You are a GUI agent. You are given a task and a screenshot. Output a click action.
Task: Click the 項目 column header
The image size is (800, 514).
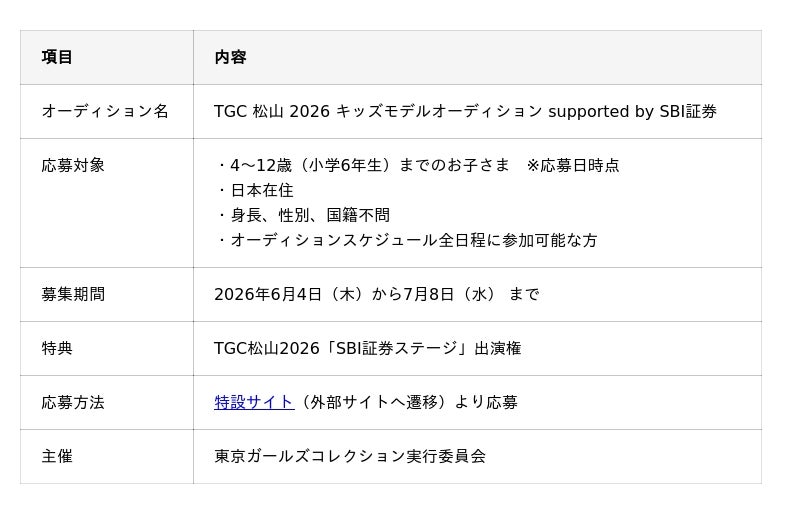point(57,57)
